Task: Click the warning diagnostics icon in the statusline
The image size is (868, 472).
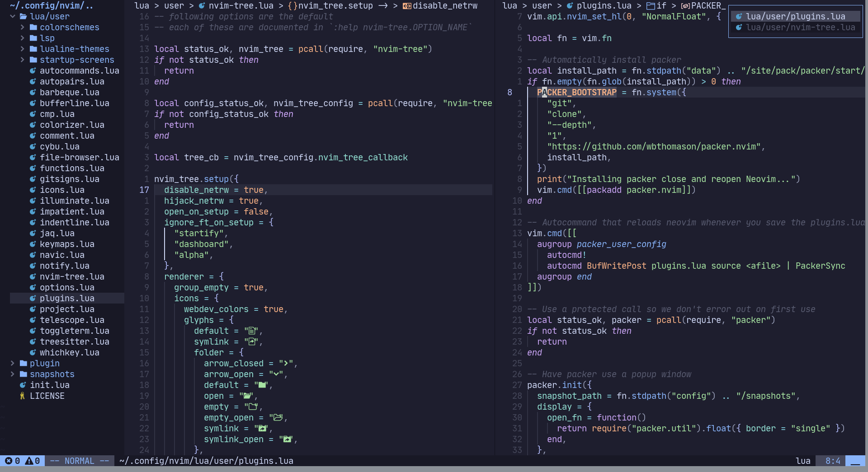Action: point(30,461)
